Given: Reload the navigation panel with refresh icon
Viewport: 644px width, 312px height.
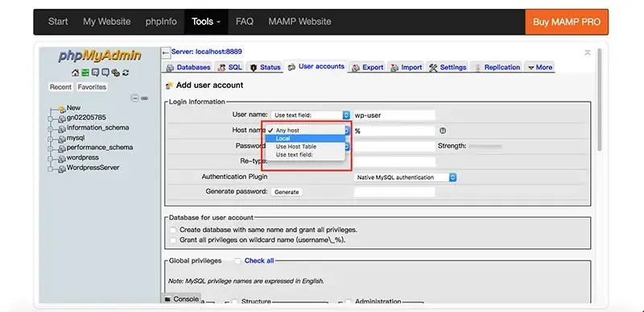Looking at the screenshot, I should (126, 73).
